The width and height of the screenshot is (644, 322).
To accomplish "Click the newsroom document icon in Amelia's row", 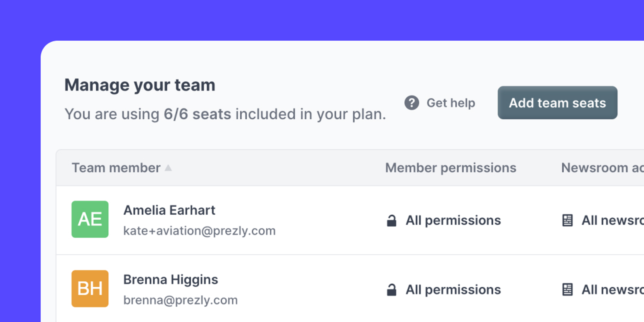I will (x=568, y=220).
